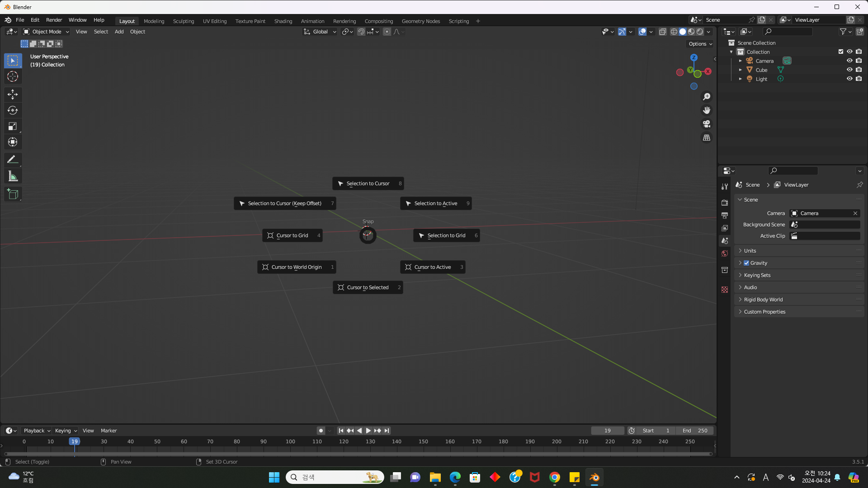The image size is (868, 488).
Task: Select the Scale tool
Action: point(13,127)
